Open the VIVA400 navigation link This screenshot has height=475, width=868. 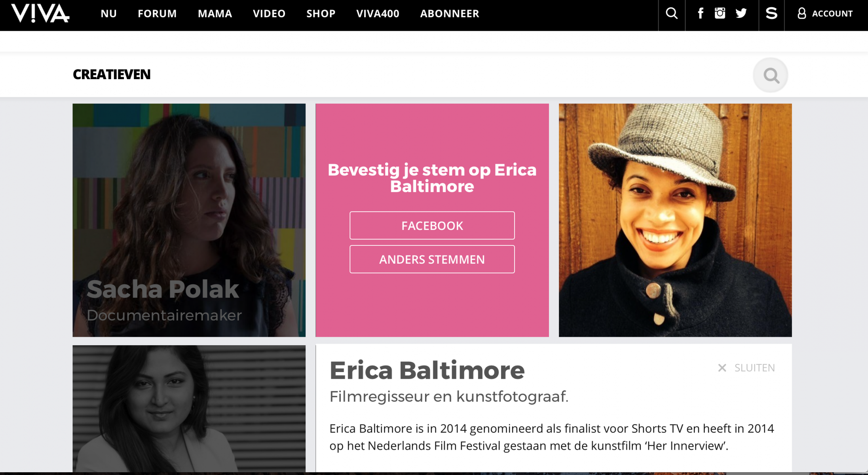click(x=378, y=13)
